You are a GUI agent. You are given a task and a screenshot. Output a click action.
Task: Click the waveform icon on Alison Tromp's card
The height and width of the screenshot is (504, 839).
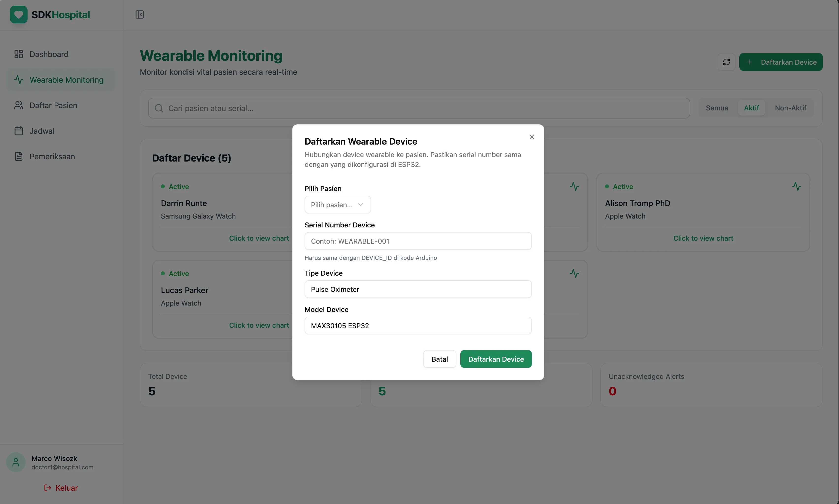(x=796, y=186)
